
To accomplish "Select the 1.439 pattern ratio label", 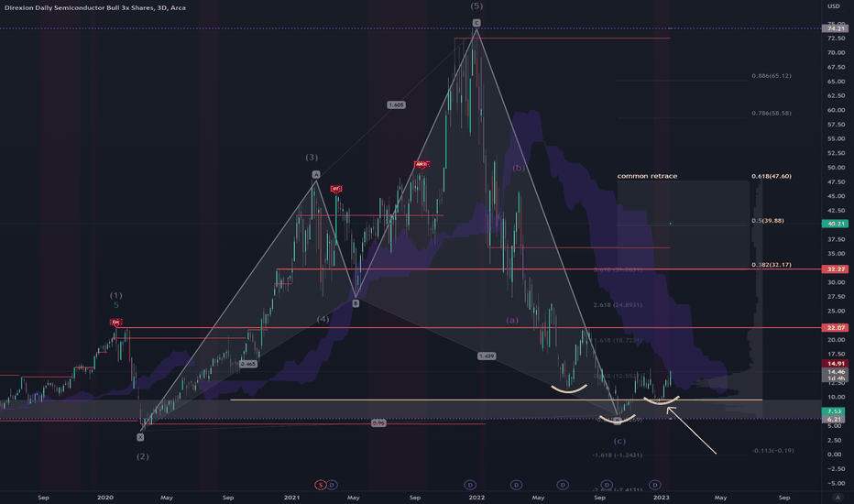I will click(x=487, y=356).
